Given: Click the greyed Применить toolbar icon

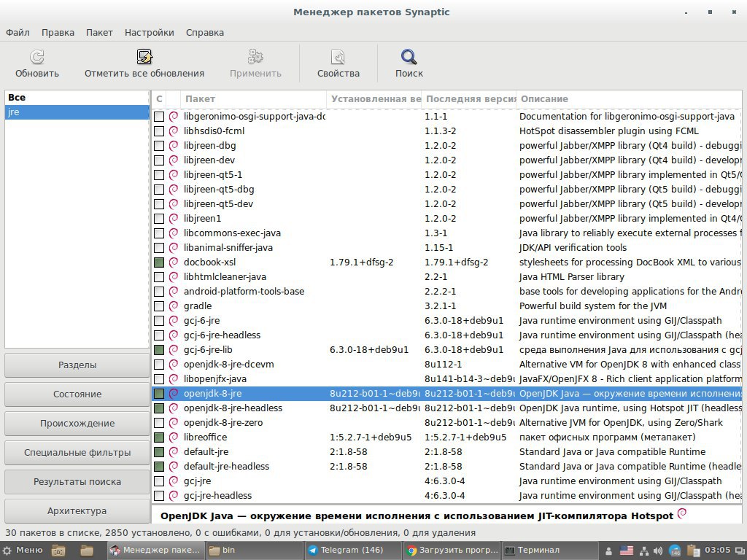Looking at the screenshot, I should (255, 57).
